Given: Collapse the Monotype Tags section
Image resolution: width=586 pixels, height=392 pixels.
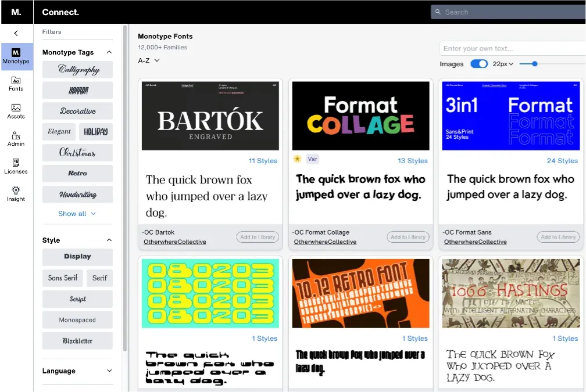Looking at the screenshot, I should (x=109, y=52).
